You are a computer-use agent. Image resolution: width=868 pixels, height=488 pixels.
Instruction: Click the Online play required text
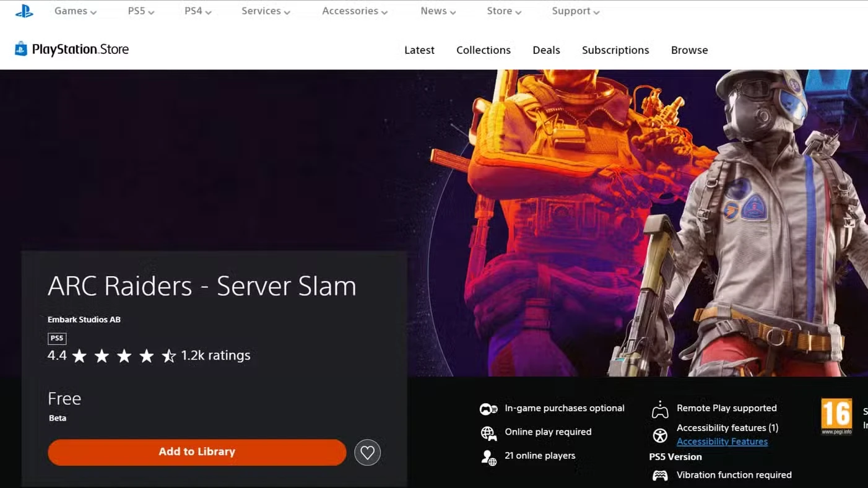click(x=548, y=432)
